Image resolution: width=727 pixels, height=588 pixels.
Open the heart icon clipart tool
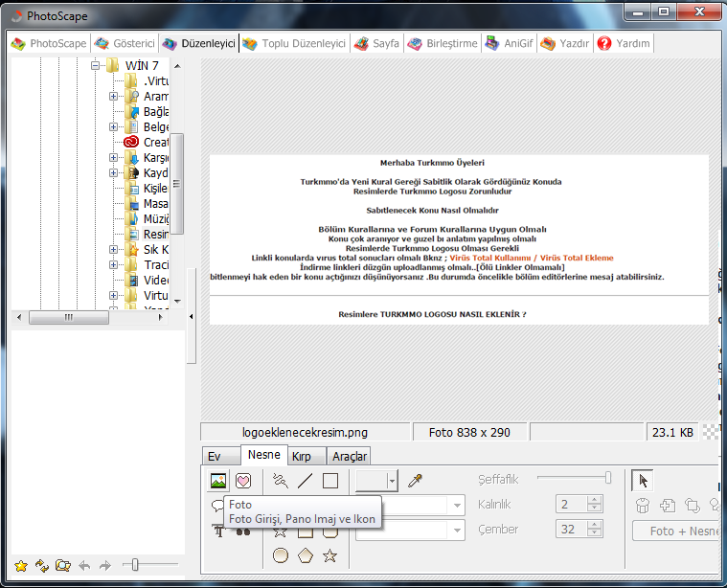tap(243, 481)
